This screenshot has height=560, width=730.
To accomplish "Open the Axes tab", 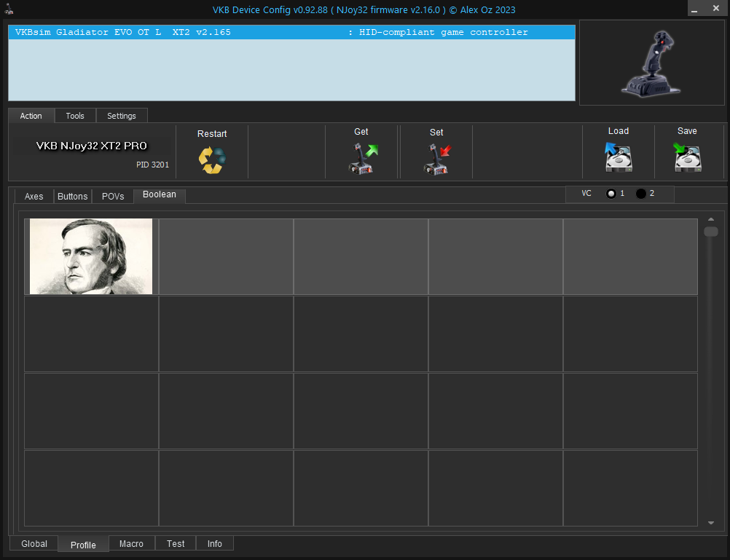I will [x=34, y=197].
